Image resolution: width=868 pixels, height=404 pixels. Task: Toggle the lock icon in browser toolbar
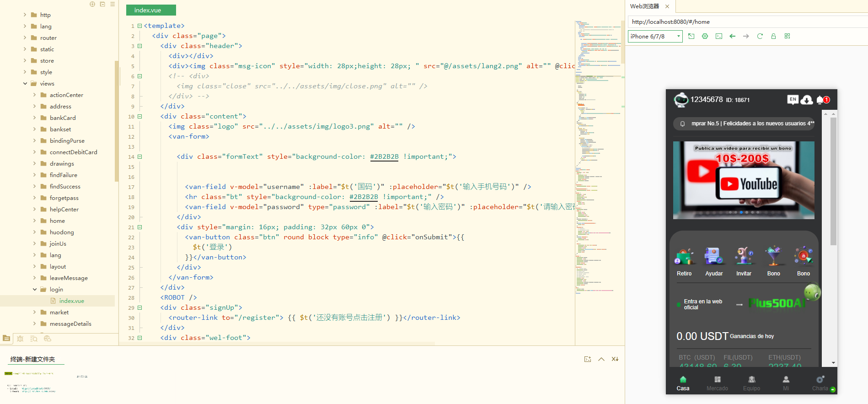tap(773, 36)
